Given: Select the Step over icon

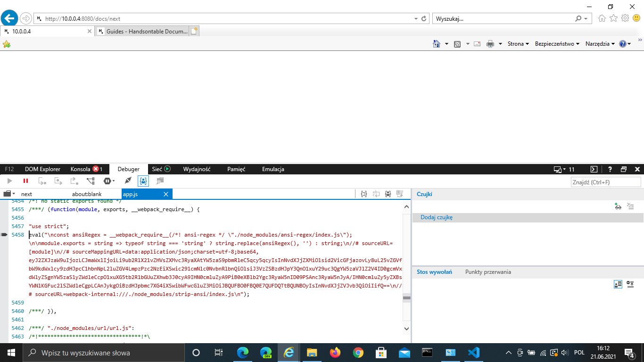Looking at the screenshot, I should (x=58, y=181).
